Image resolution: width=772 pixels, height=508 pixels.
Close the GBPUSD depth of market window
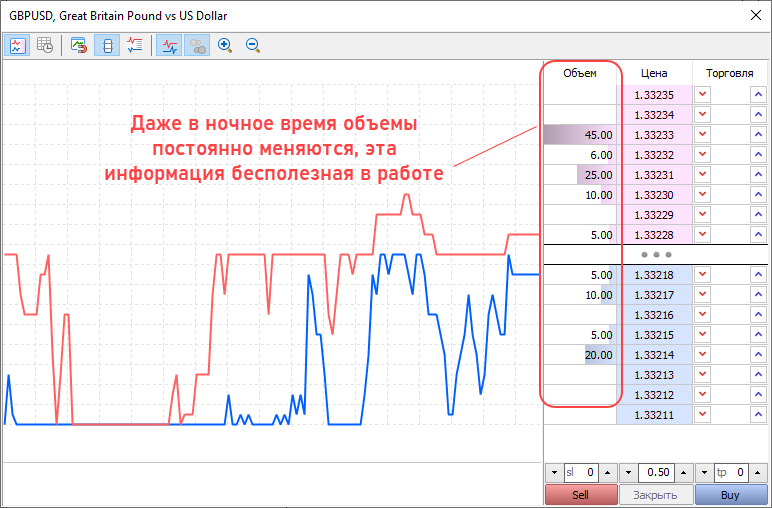(x=756, y=15)
